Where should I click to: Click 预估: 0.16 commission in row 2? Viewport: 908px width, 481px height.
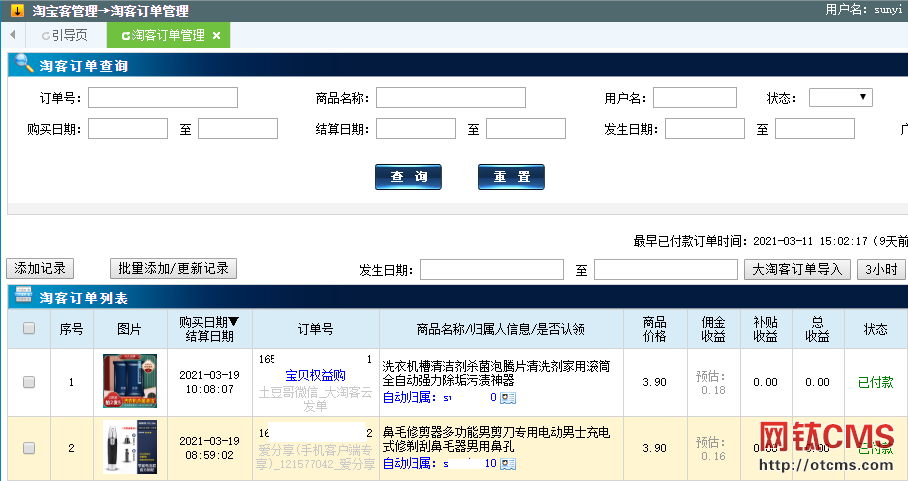point(713,449)
